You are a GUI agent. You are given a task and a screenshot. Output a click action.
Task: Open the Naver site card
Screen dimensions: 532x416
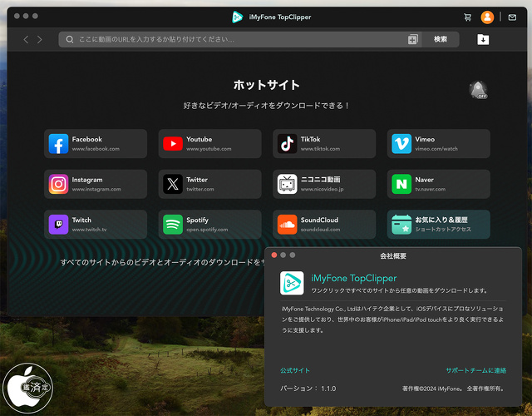[439, 184]
